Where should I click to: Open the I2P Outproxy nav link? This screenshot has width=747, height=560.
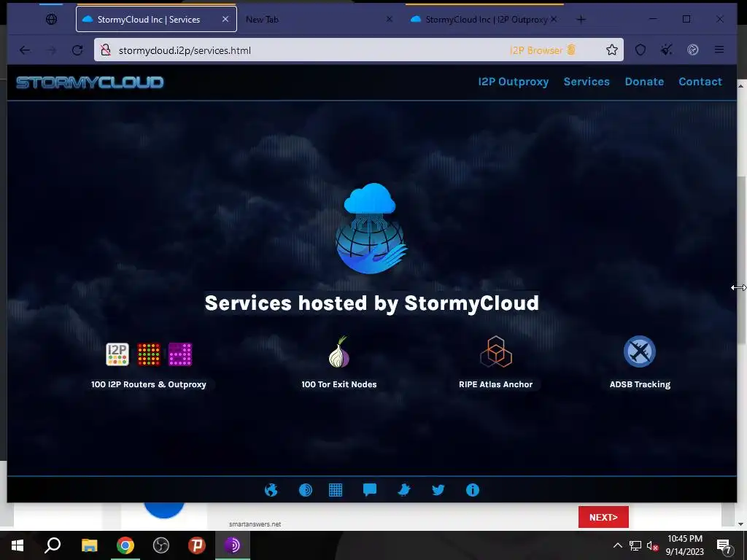point(513,82)
